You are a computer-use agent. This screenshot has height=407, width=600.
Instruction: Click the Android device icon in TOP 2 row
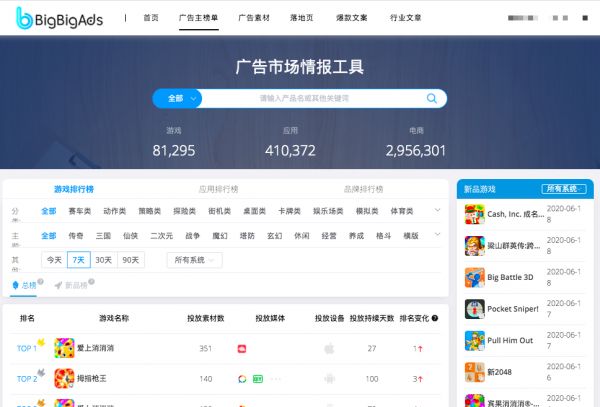coord(329,379)
